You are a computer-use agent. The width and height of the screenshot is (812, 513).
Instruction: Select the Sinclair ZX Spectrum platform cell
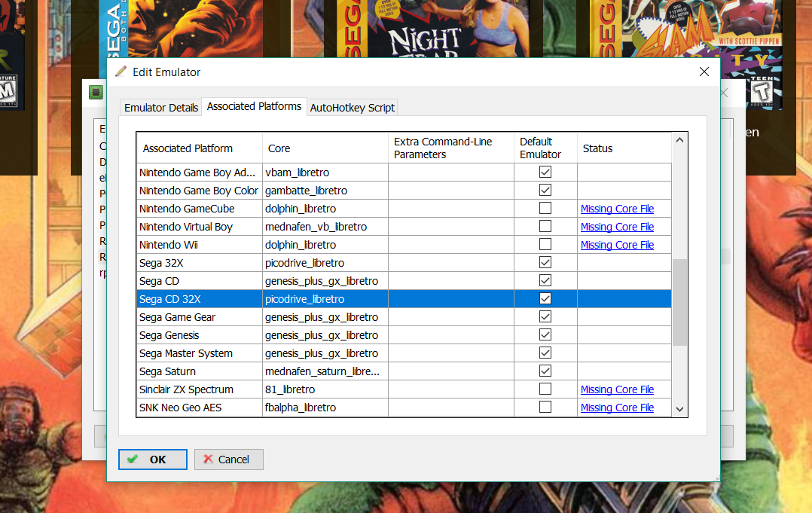pos(200,389)
